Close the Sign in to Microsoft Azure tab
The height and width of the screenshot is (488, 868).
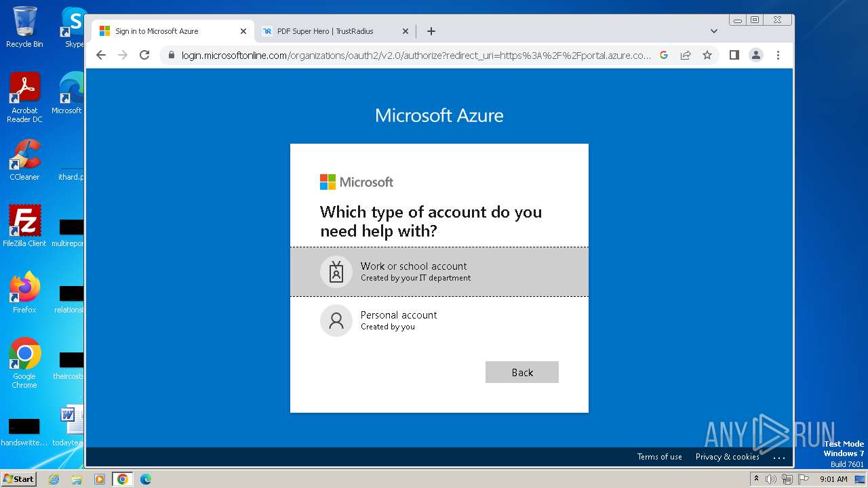click(243, 31)
